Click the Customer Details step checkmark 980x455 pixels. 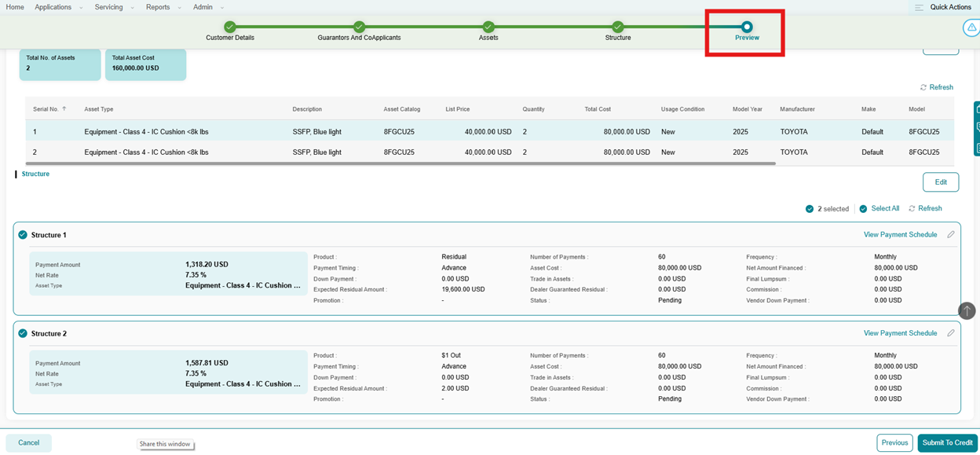230,27
